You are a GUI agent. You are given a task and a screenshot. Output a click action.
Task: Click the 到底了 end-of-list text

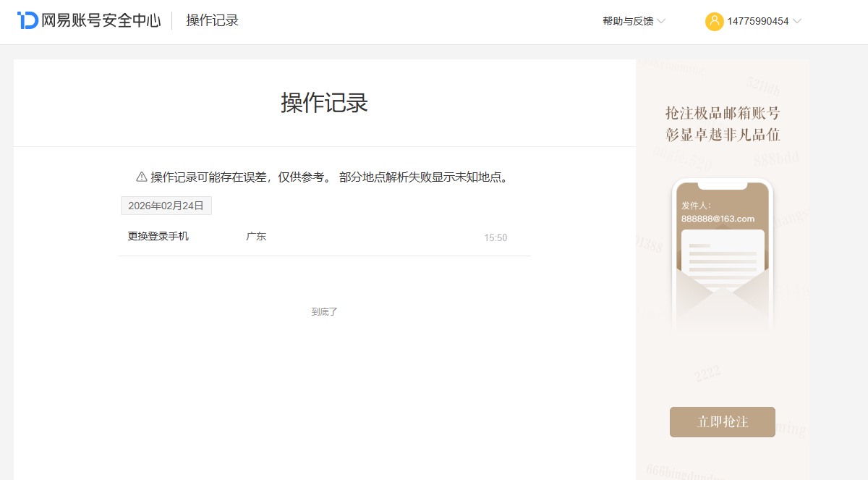(x=325, y=312)
